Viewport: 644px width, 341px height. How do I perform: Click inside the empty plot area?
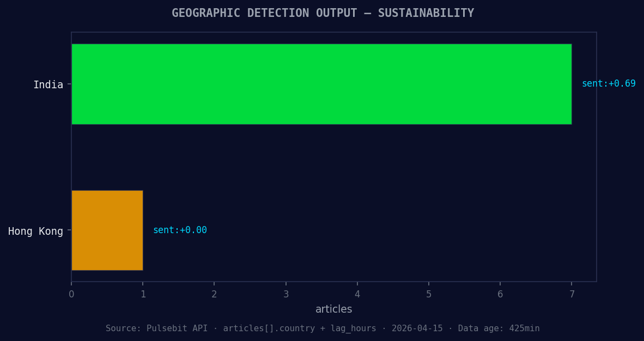pyautogui.click(x=381, y=229)
